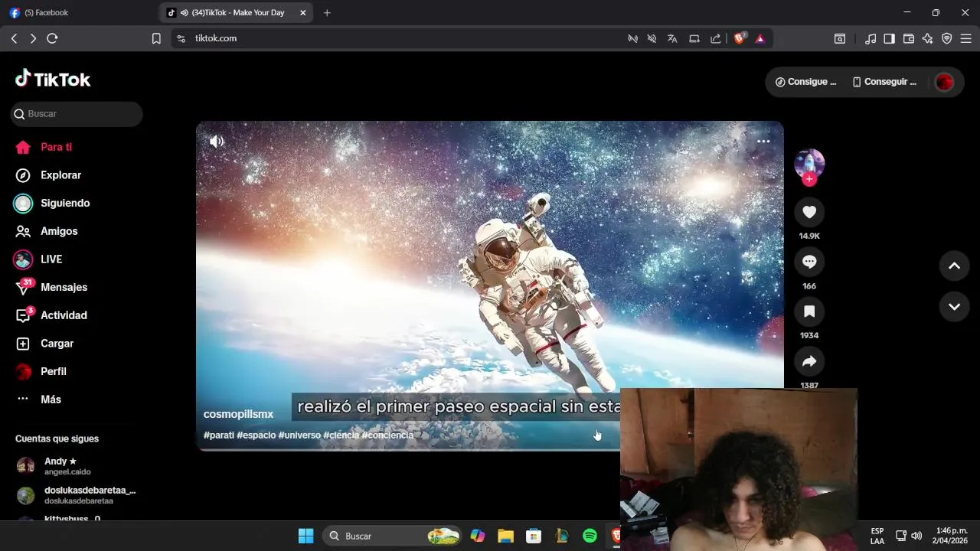Open followed account doslukasdebaretaa
980x551 pixels.
point(77,495)
